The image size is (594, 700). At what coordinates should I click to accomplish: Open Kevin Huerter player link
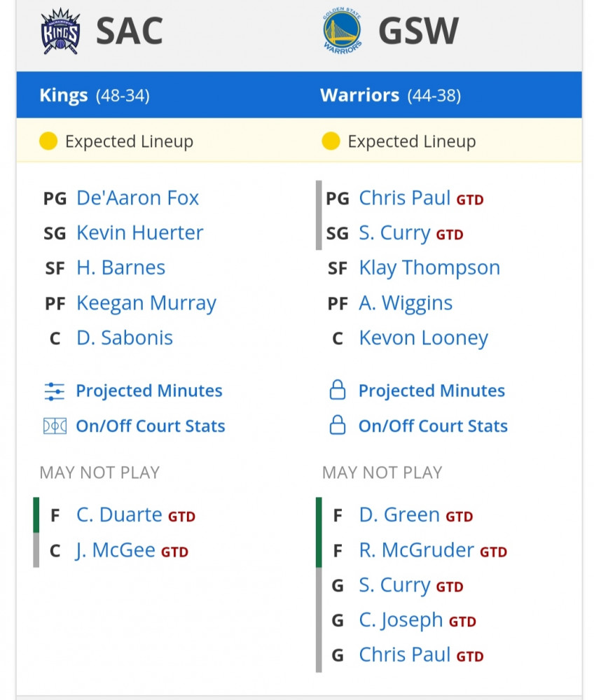point(140,232)
